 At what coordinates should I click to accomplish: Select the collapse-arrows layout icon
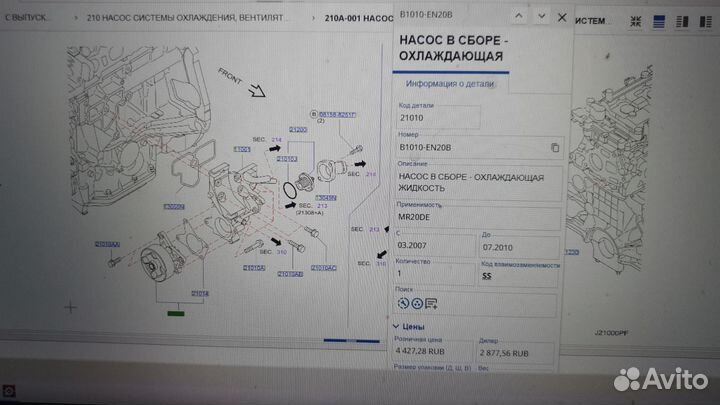(636, 21)
